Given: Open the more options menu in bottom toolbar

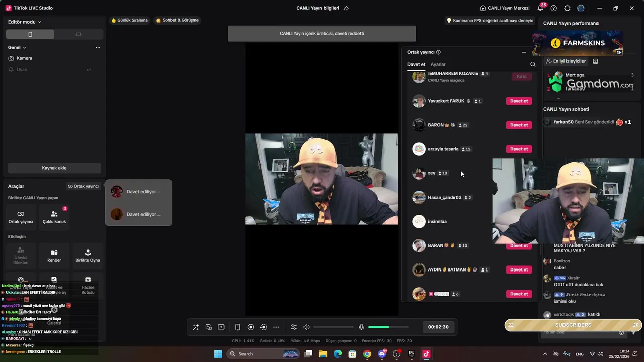Looking at the screenshot, I should tap(276, 327).
